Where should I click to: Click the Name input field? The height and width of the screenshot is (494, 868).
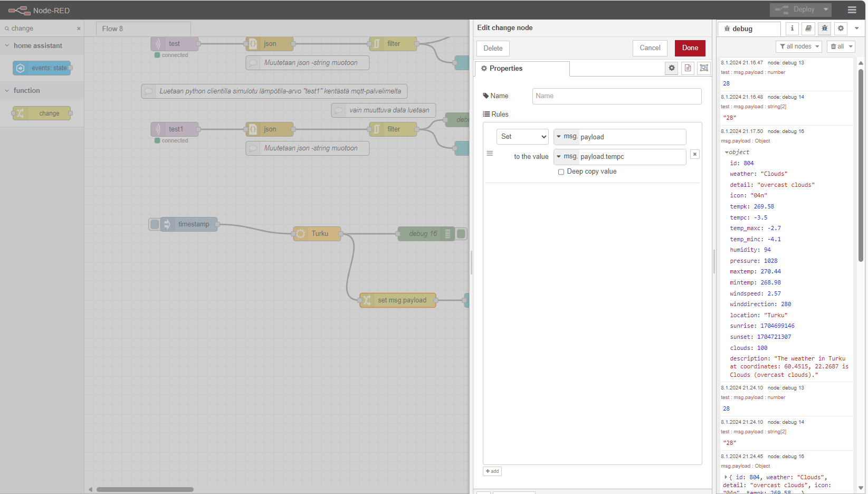click(617, 96)
